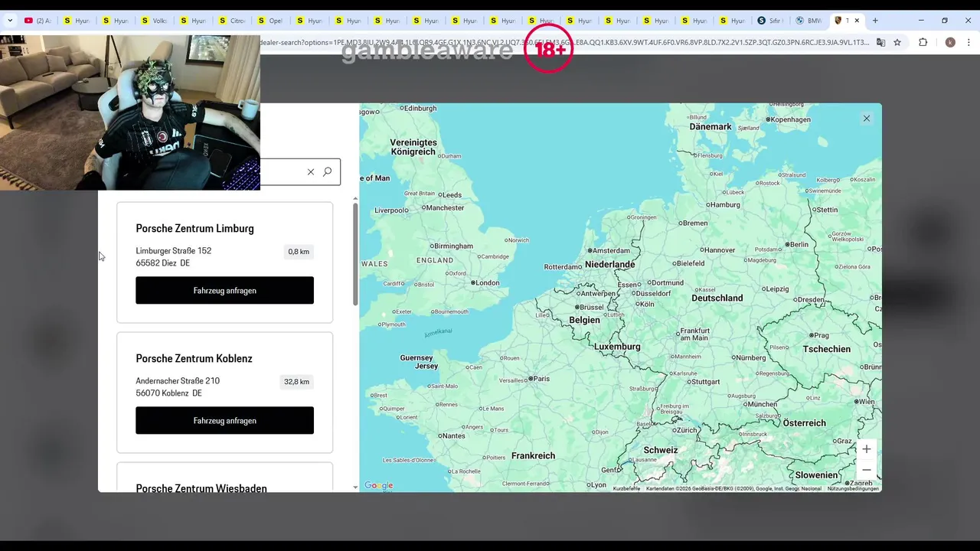Click the Hamburg label on the map
This screenshot has height=551, width=980.
(725, 204)
